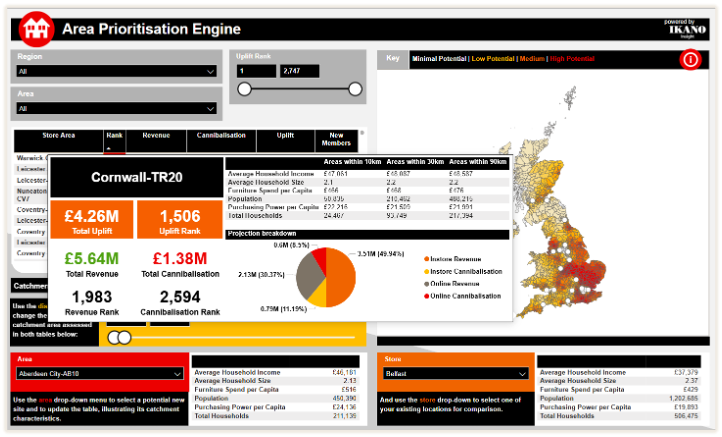The width and height of the screenshot is (722, 437).
Task: Click the Uplift Rank maximum input showing 2,747
Action: pyautogui.click(x=299, y=71)
